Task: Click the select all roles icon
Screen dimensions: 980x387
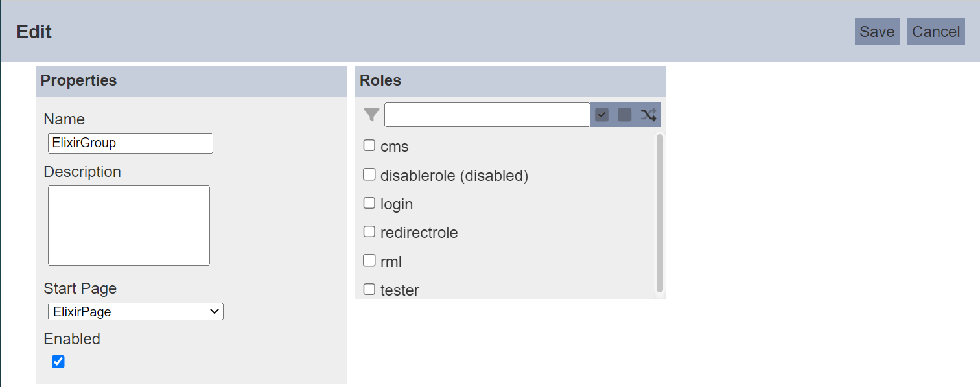Action: (602, 115)
